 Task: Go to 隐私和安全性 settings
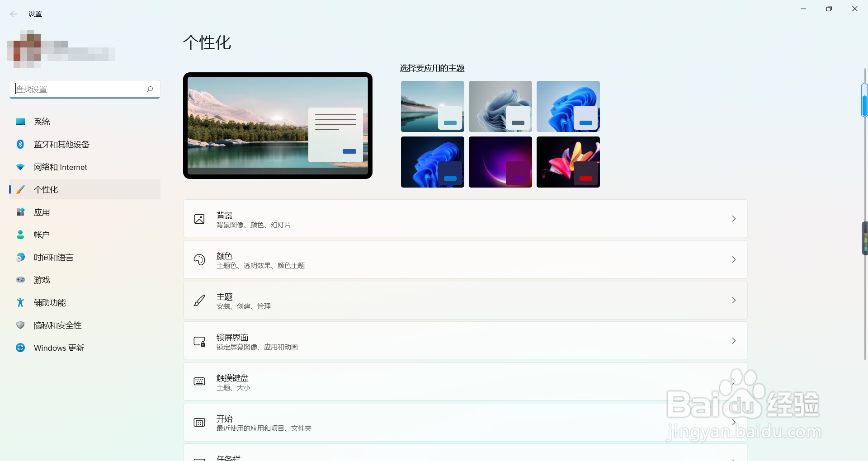[85, 325]
